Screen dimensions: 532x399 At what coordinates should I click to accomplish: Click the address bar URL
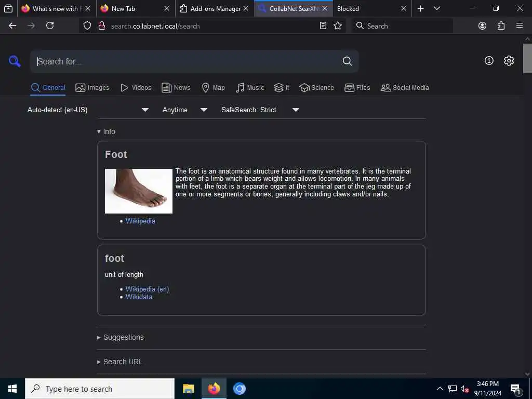click(155, 26)
